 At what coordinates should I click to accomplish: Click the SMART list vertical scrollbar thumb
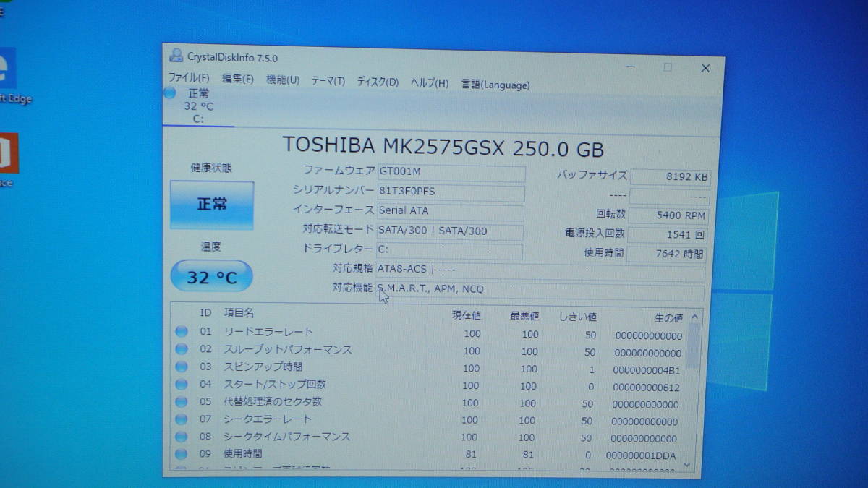click(x=693, y=346)
